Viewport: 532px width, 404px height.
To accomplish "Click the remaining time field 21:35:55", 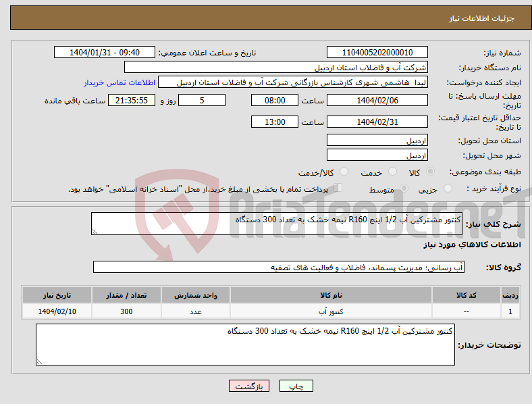I will click(x=132, y=100).
